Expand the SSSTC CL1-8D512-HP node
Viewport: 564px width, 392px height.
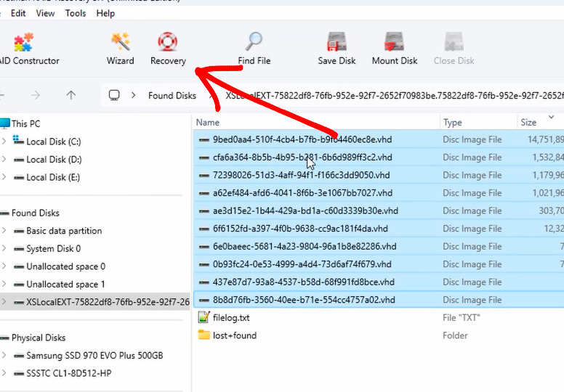tap(4, 373)
